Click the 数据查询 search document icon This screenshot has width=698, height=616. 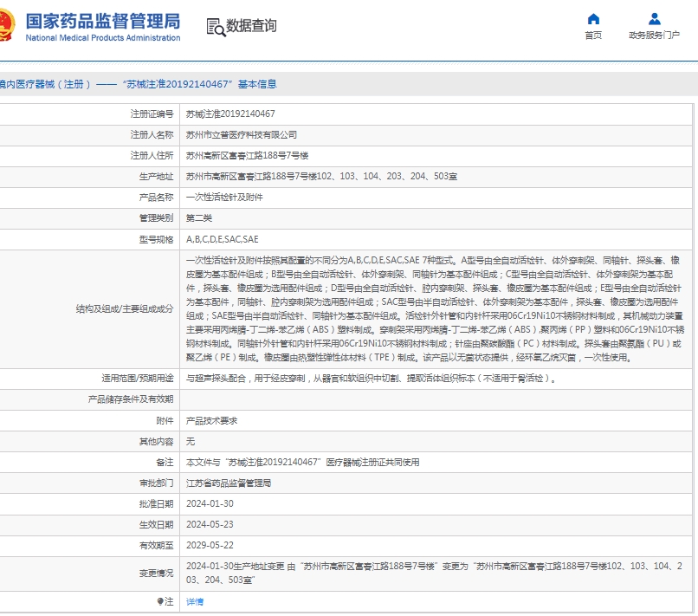(217, 27)
